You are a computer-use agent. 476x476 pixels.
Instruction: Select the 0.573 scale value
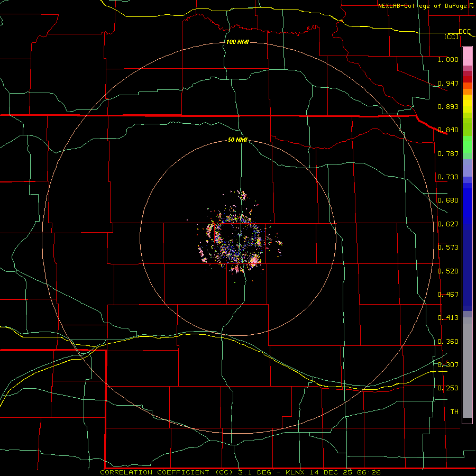[448, 248]
